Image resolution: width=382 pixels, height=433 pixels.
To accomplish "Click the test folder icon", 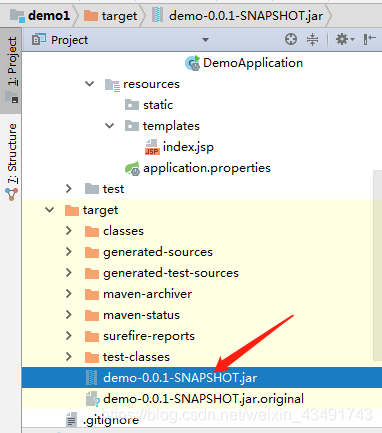I will click(x=92, y=189).
